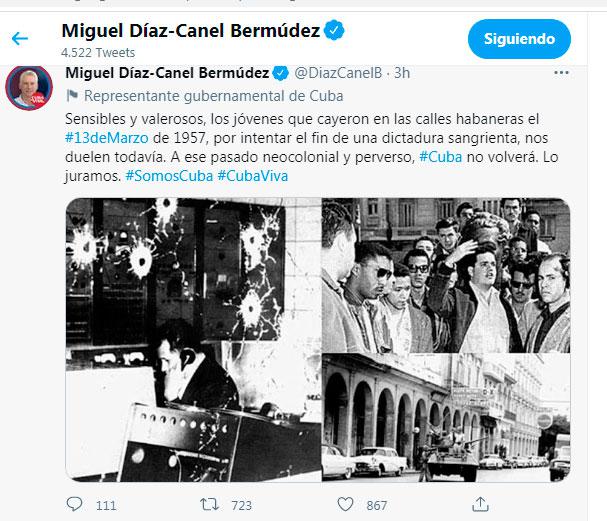This screenshot has height=521, width=607.
Task: Toggle the Siguiendo follow button
Action: tap(519, 39)
